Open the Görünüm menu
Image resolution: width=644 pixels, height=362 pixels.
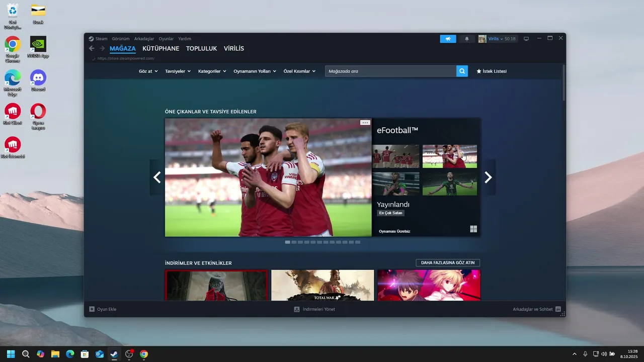click(x=121, y=39)
